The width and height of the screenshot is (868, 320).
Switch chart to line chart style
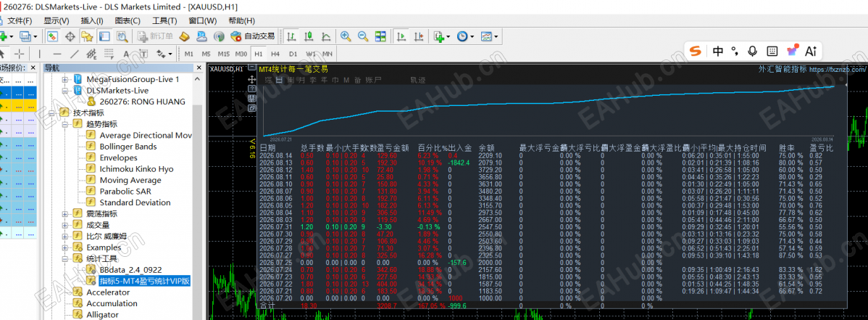tap(327, 36)
